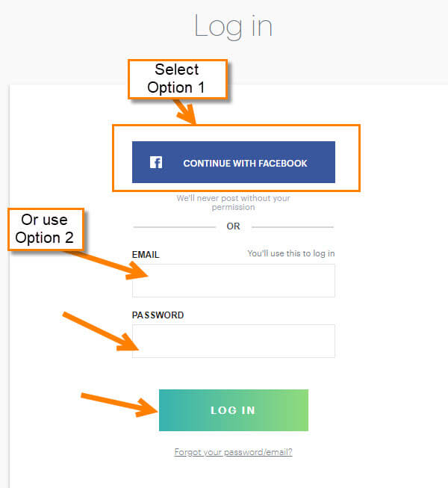This screenshot has height=488, width=448.
Task: Click the Facebook logo icon
Action: [156, 162]
